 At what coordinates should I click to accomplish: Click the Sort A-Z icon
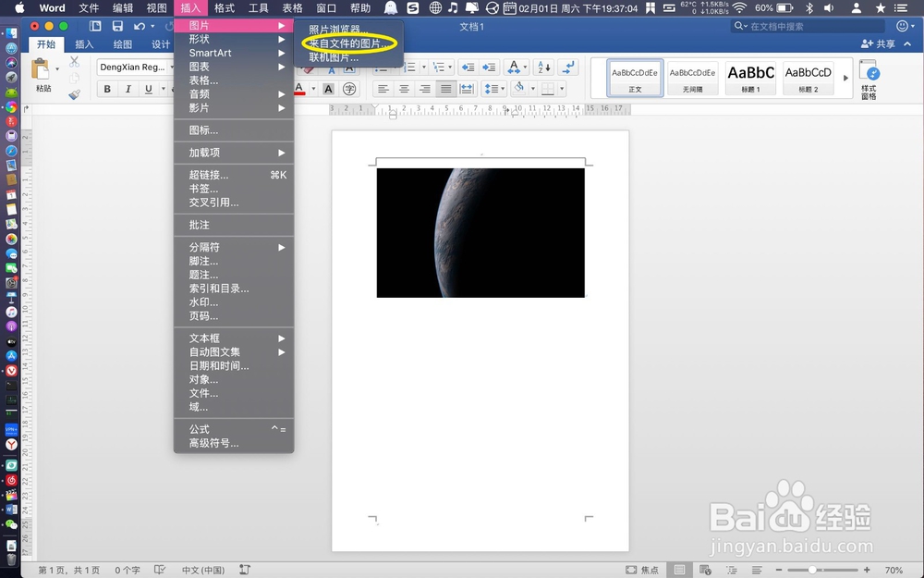[x=543, y=68]
